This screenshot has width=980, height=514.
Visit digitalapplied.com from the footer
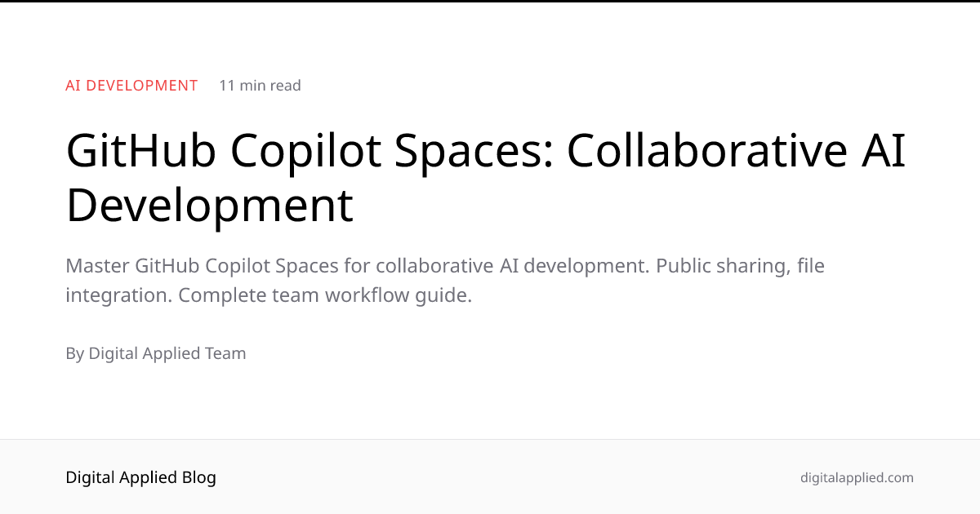857,477
